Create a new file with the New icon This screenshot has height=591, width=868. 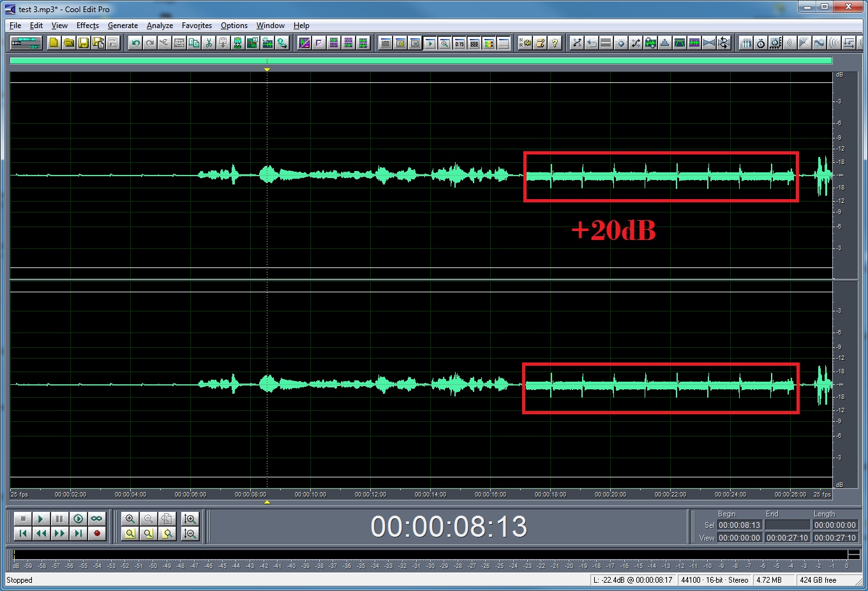coord(54,43)
